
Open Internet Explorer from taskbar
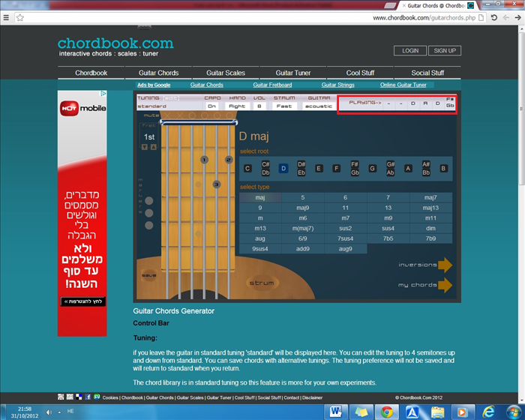[x=488, y=412]
